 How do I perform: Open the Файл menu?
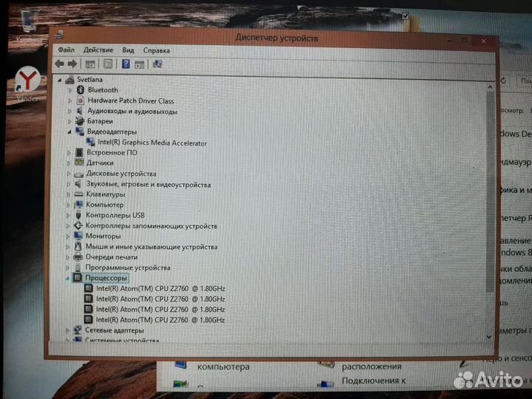click(x=66, y=50)
